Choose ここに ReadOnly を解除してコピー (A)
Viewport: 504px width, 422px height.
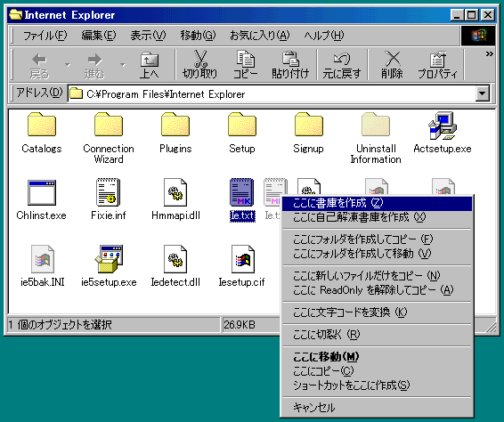pos(377,290)
